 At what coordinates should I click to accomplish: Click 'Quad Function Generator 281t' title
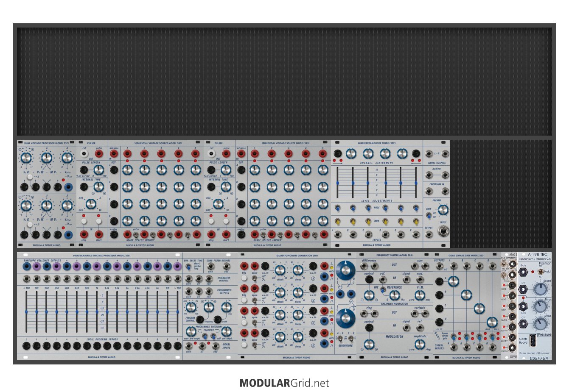(297, 256)
